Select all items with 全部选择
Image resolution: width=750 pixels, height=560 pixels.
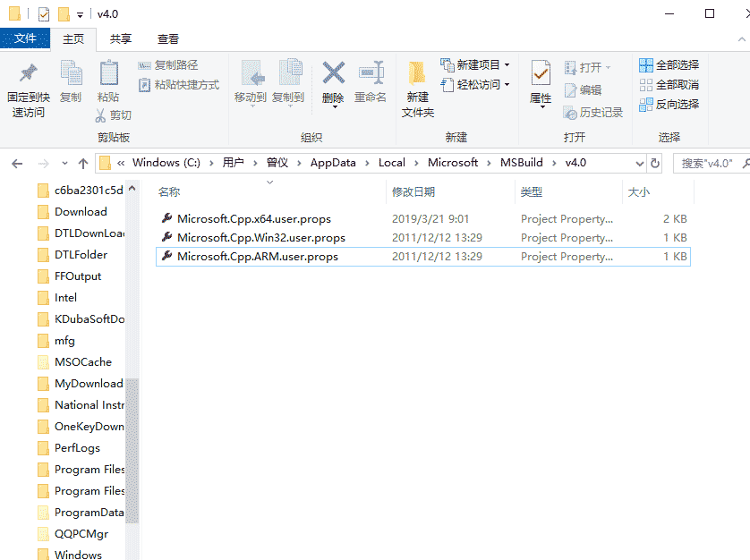point(669,64)
